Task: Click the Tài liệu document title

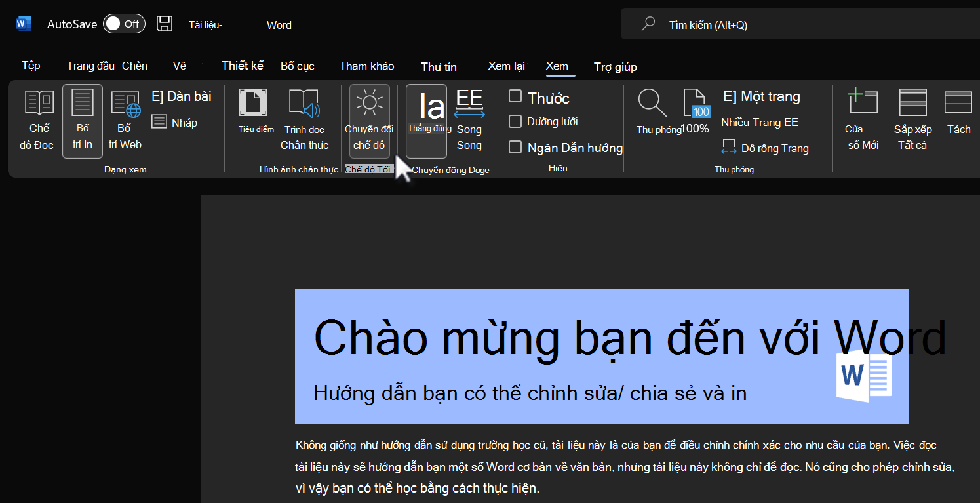Action: pyautogui.click(x=205, y=25)
